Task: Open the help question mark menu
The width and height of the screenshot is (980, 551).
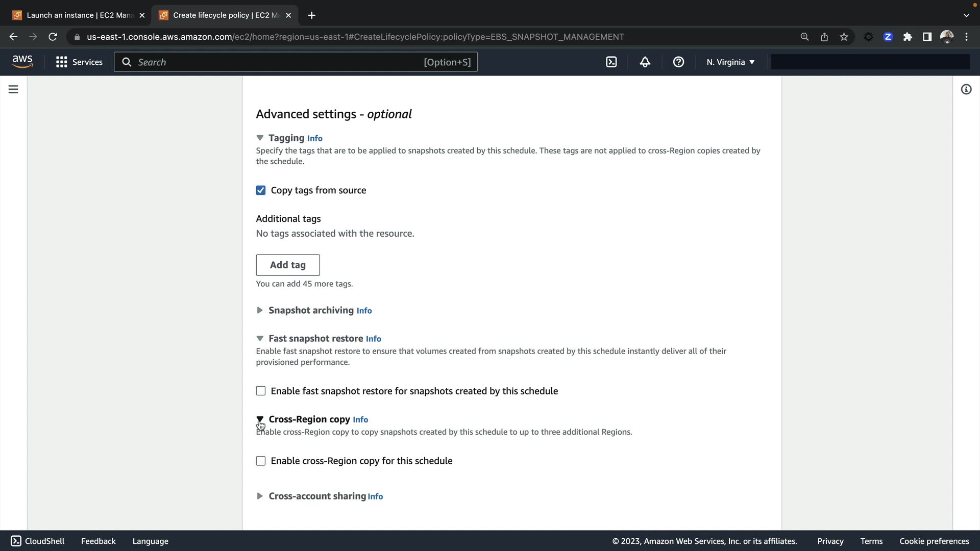Action: (x=678, y=62)
